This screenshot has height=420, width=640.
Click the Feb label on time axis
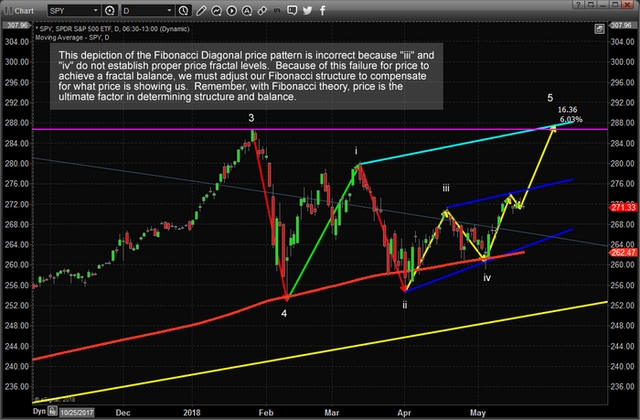click(x=266, y=413)
